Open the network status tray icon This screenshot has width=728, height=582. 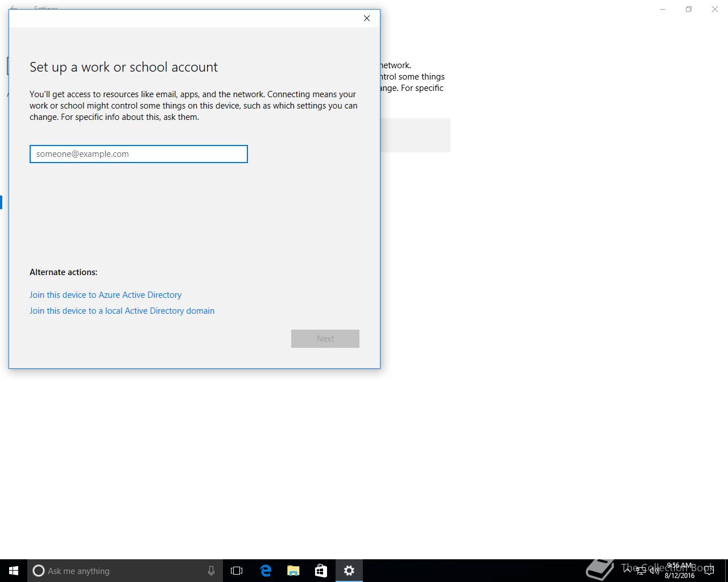point(641,571)
